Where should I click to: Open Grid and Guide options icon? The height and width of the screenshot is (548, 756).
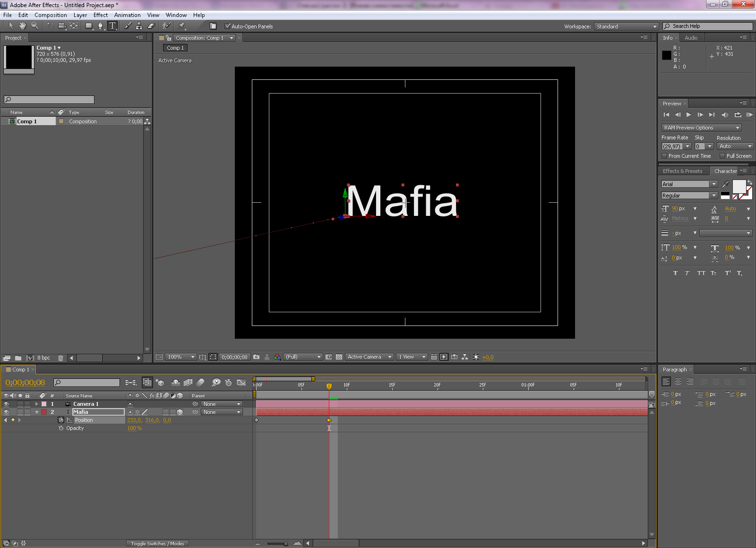tap(202, 357)
